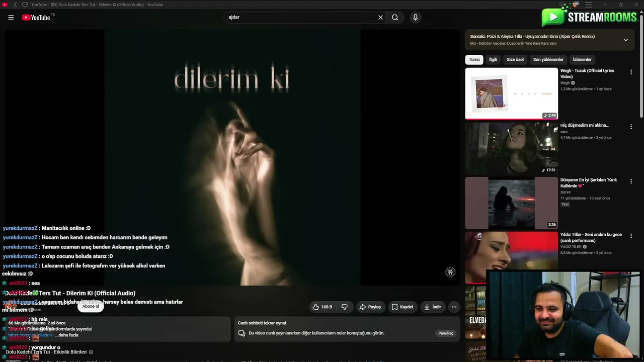Screen dimensions: 644x362
Task: Open the three-dot more actions menu under the video
Action: (454, 307)
